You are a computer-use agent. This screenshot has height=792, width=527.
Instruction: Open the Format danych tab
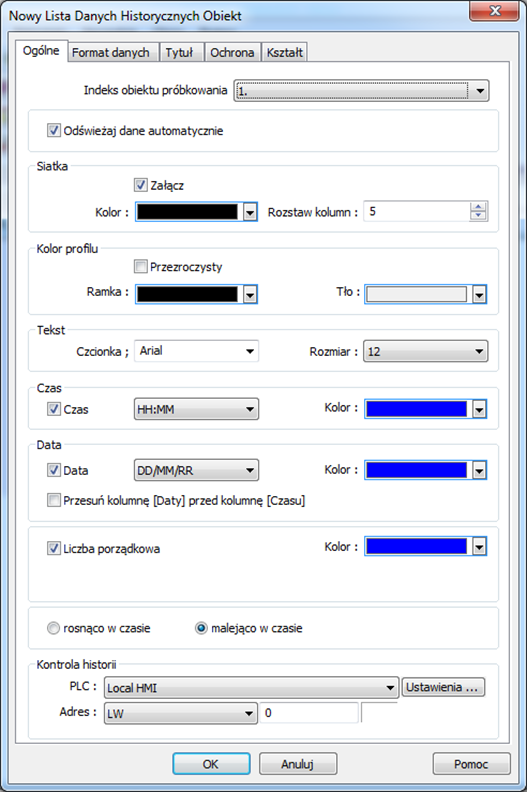click(x=111, y=53)
